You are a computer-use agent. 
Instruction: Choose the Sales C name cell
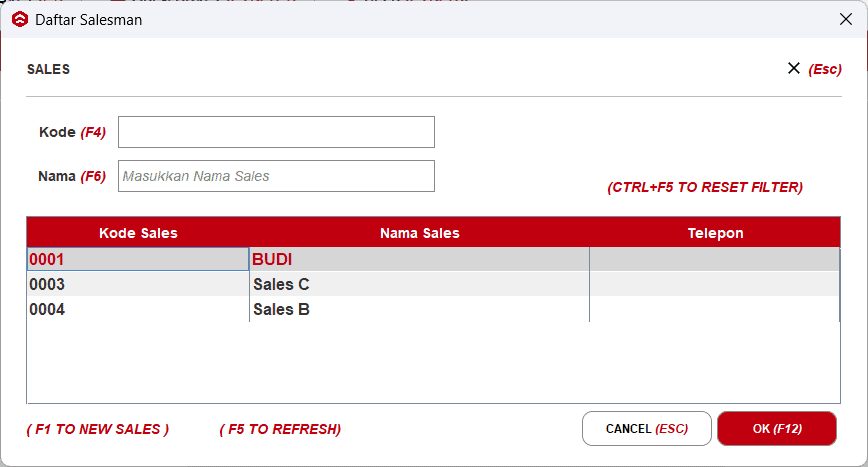420,284
